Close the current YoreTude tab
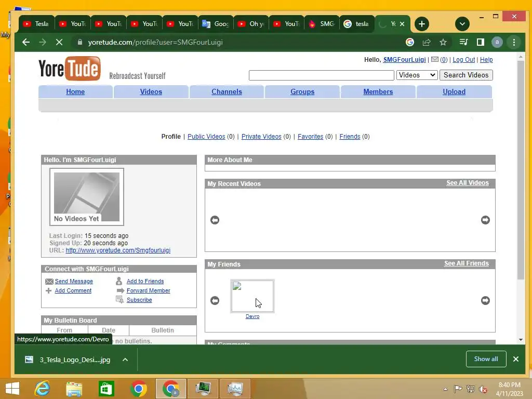This screenshot has width=532, height=399. click(x=402, y=24)
